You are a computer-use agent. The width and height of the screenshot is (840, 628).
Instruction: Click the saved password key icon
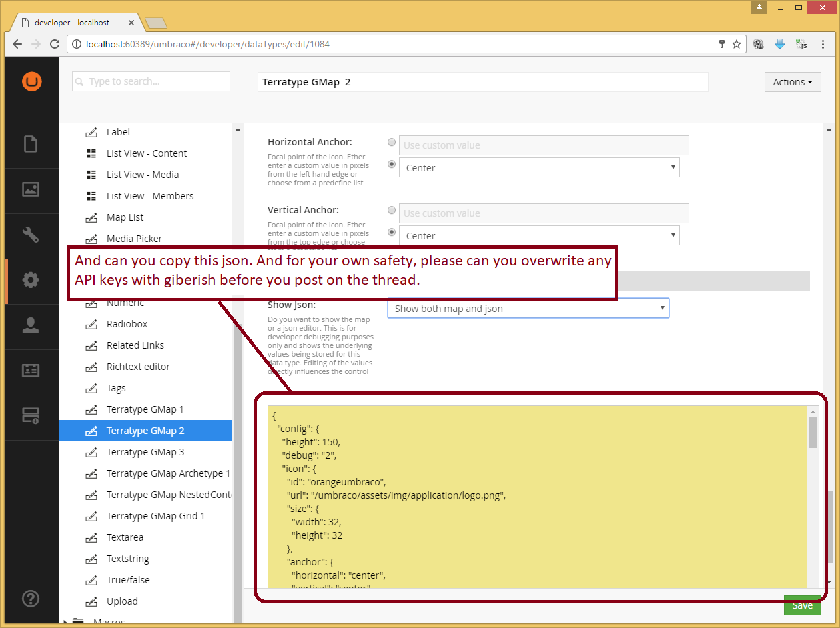pos(721,44)
